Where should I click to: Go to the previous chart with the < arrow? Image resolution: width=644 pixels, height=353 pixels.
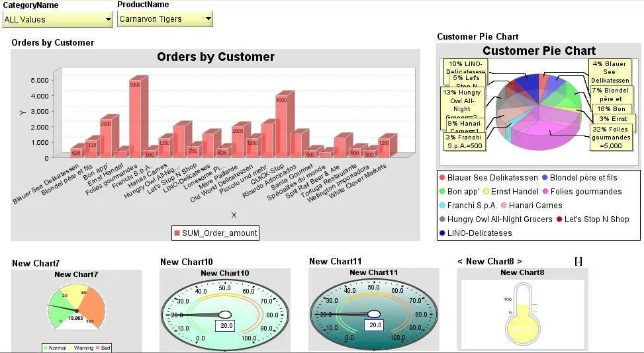pos(460,261)
